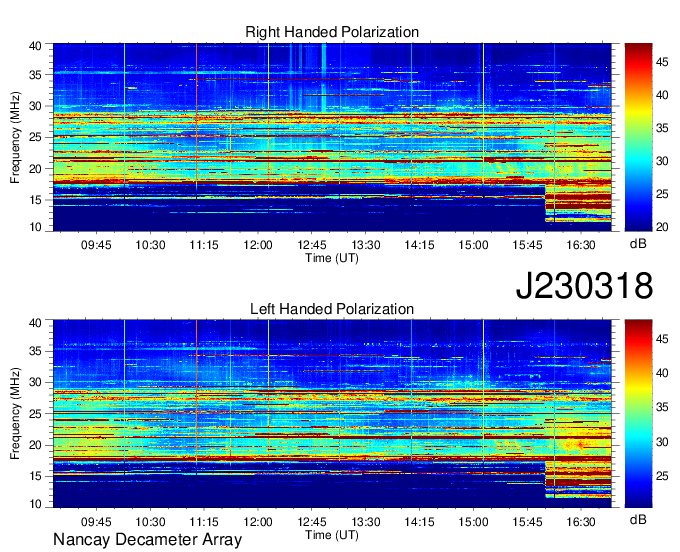Click the 30 dB mark on the Left Handed color bar
Viewport: 680px width, 552px height.
[x=662, y=442]
